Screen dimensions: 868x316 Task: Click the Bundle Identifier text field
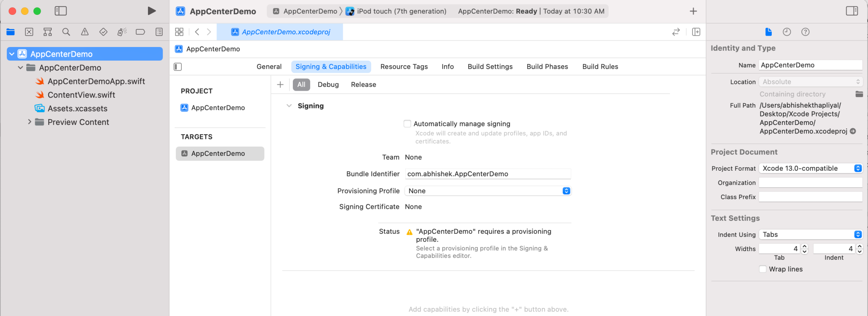[487, 174]
